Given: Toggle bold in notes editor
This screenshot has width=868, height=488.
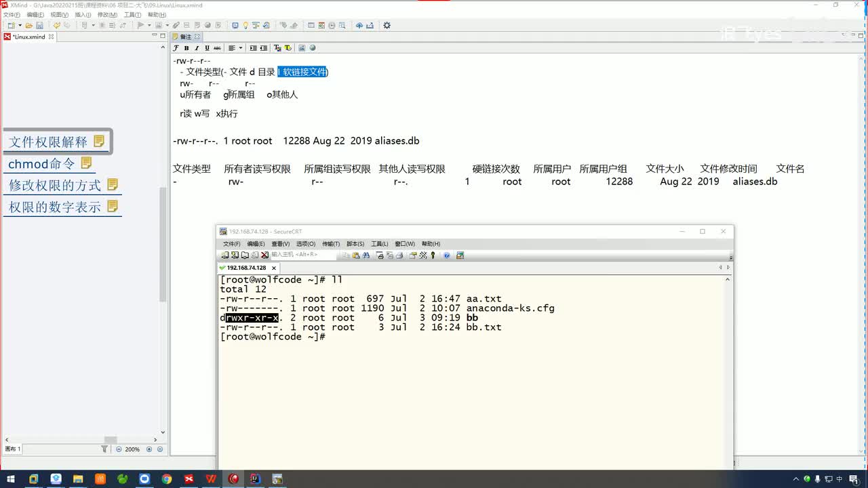Looking at the screenshot, I should click(186, 48).
